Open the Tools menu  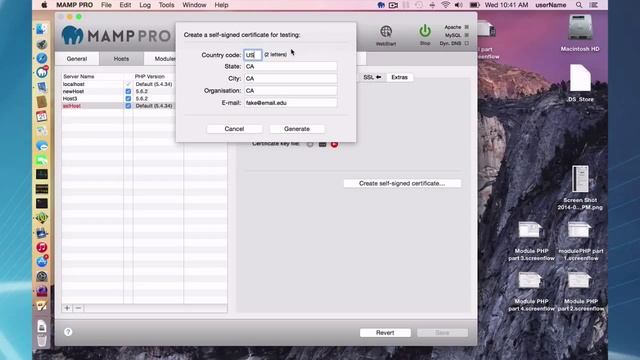pyautogui.click(x=166, y=5)
